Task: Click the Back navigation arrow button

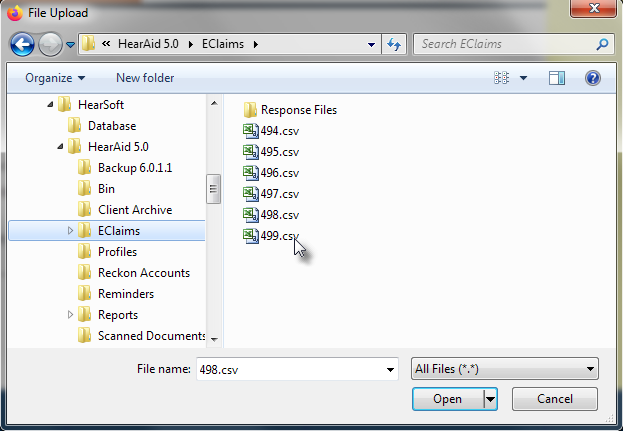Action: pyautogui.click(x=22, y=44)
